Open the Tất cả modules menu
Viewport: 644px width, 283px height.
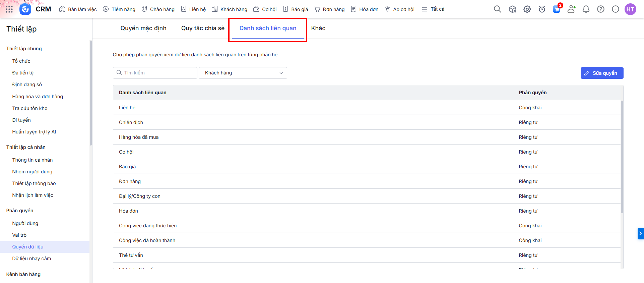point(433,9)
